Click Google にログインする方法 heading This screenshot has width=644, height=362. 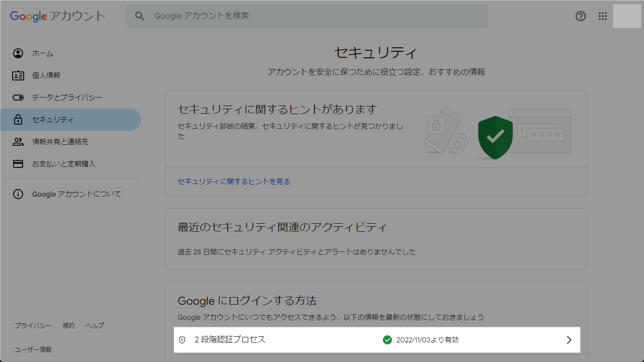click(247, 301)
